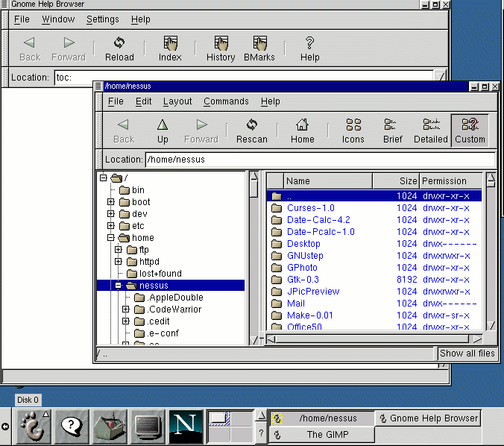This screenshot has height=446, width=504.
Task: Open the Commands menu
Action: coord(227,101)
